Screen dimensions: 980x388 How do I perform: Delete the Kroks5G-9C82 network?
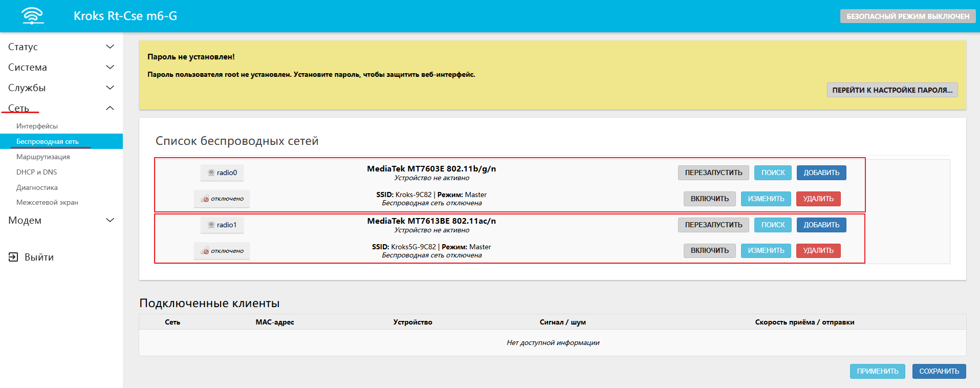click(818, 250)
